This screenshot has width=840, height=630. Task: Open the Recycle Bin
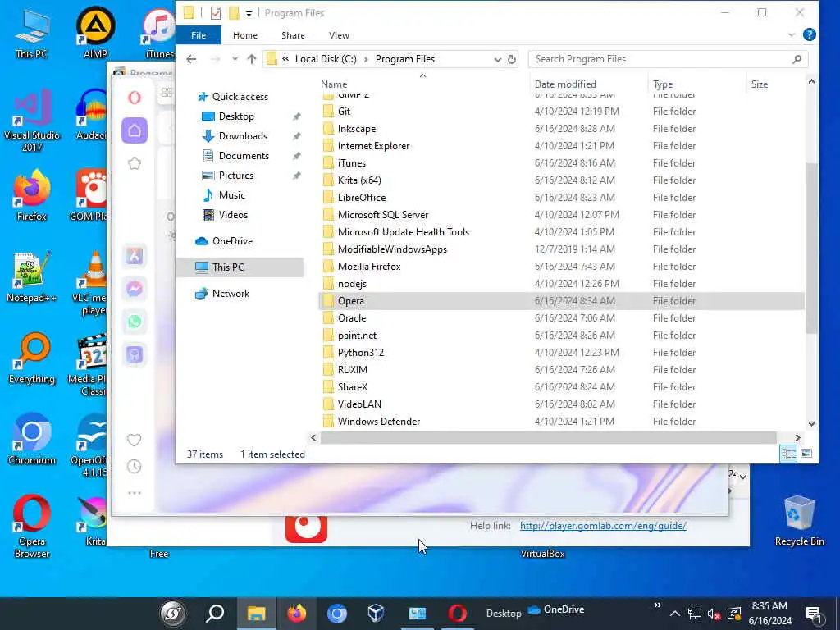coord(799,521)
